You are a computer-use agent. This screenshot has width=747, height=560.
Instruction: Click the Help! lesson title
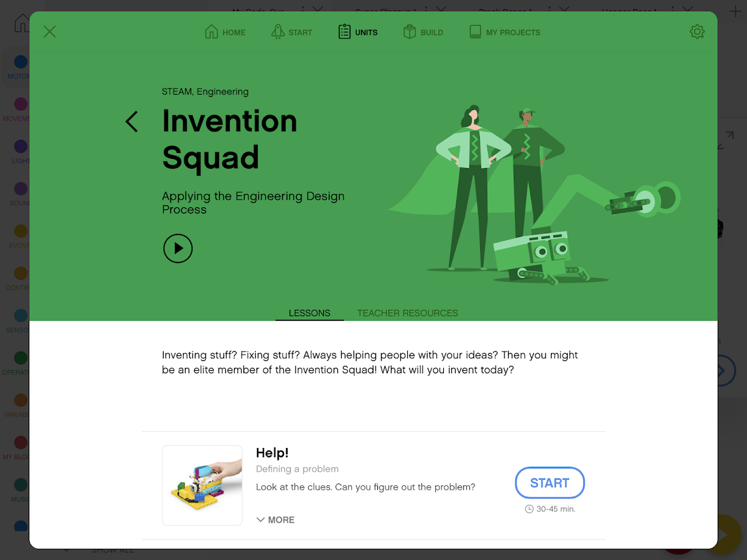click(272, 453)
